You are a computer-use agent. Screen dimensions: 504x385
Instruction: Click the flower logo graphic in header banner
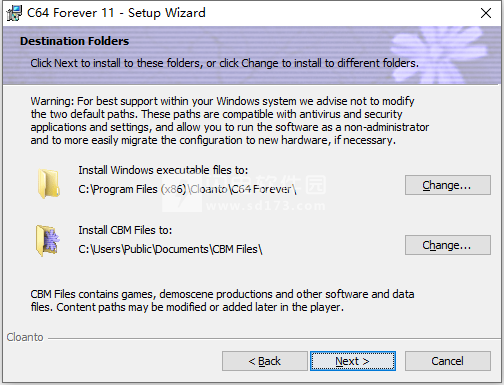pyautogui.click(x=441, y=53)
